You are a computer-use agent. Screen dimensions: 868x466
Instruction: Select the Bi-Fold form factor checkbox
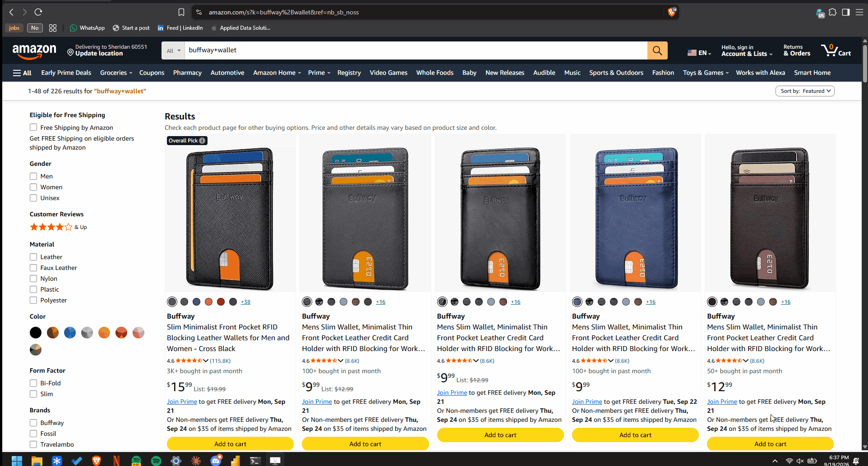tap(33, 383)
